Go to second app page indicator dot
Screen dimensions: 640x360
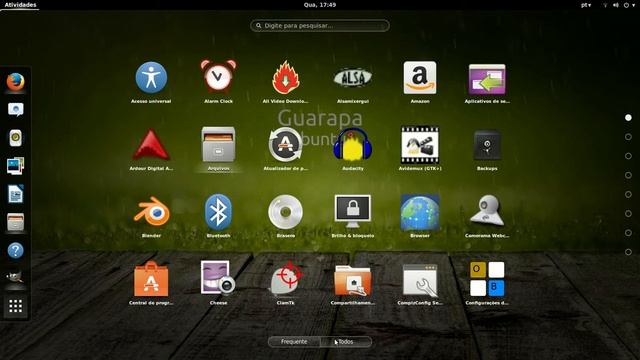pos(628,137)
